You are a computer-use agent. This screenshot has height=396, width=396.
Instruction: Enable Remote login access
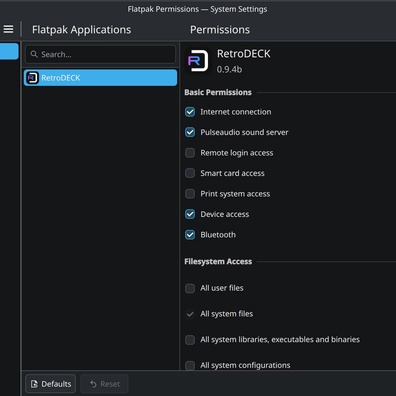coord(190,153)
